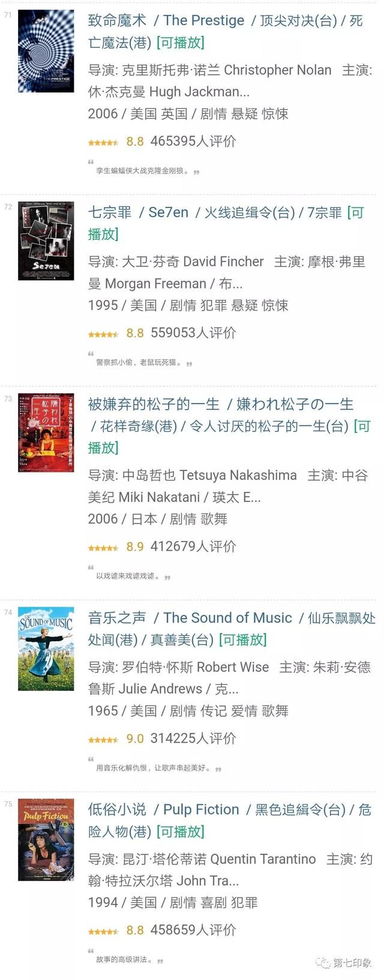
Task: Click 可播放 tag for Pulp Fiction
Action: click(181, 832)
